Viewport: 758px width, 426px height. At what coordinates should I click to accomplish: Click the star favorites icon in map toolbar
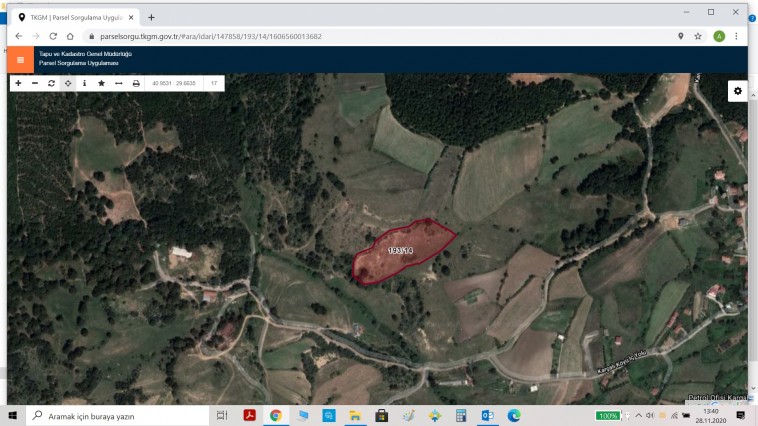point(101,83)
